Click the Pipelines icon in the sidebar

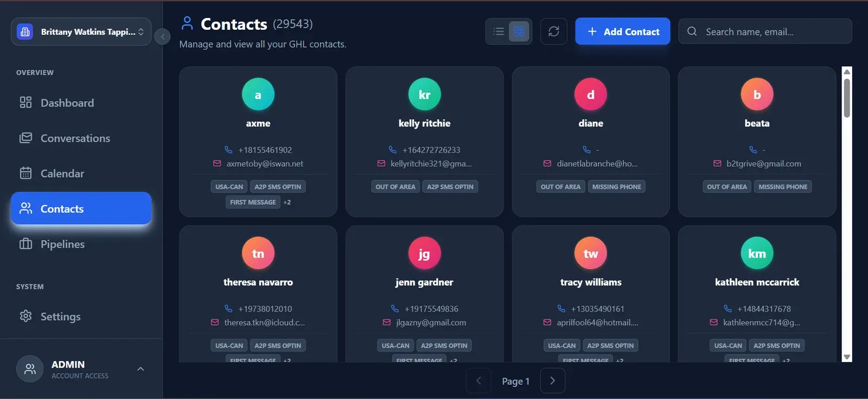coord(25,243)
